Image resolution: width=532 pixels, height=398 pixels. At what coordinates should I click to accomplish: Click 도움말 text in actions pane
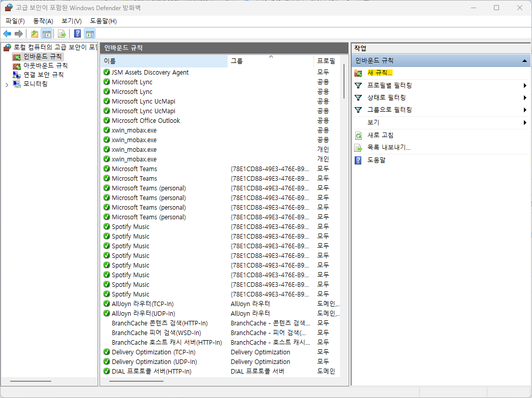point(377,160)
